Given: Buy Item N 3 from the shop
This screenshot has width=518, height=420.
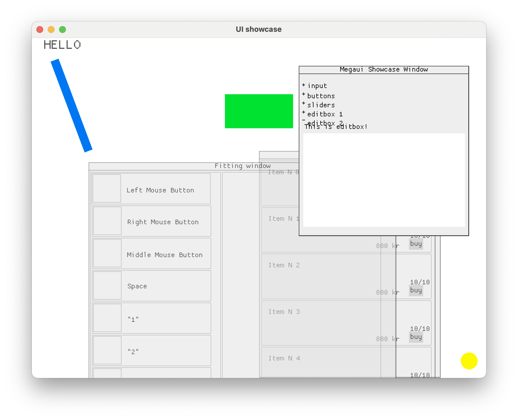Looking at the screenshot, I should pyautogui.click(x=415, y=337).
